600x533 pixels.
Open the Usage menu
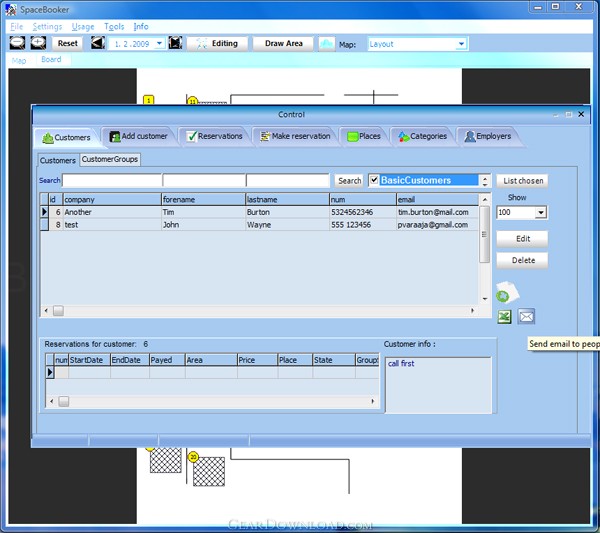83,26
